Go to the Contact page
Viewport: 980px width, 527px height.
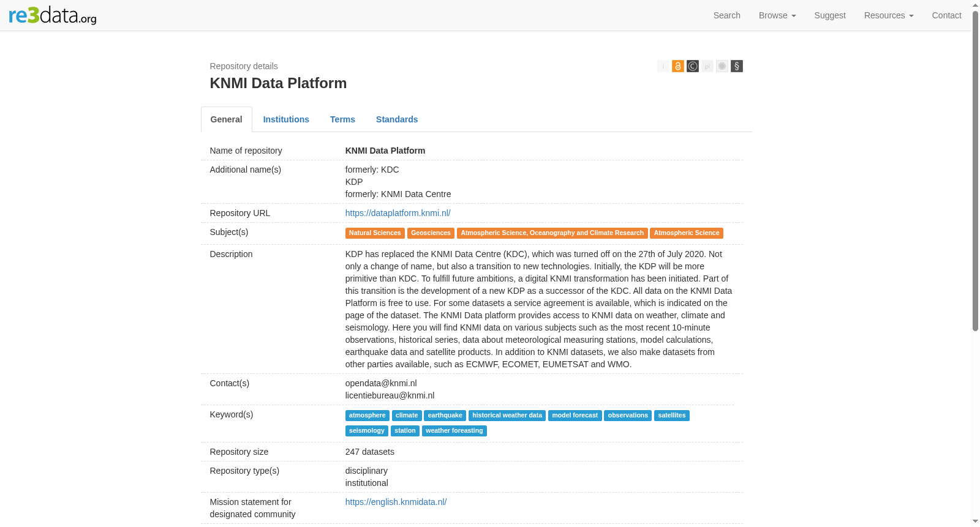[947, 15]
